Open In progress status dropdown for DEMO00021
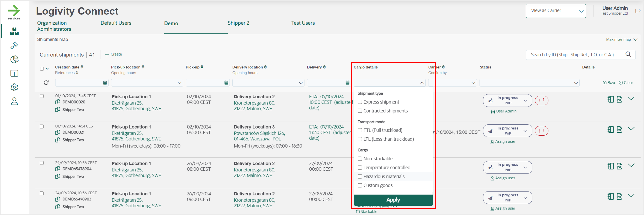 tap(508, 130)
